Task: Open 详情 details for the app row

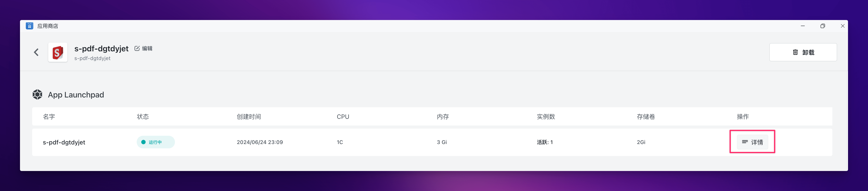Action: pos(752,142)
